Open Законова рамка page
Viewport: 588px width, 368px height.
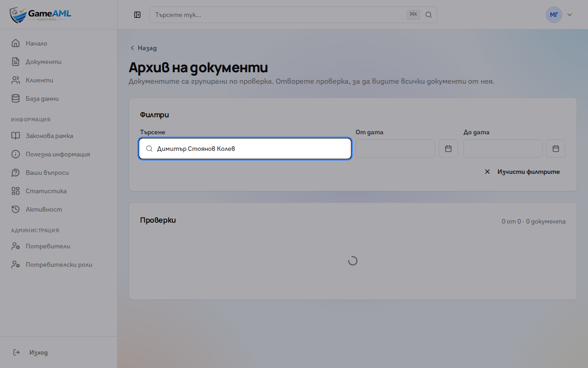tap(58, 136)
